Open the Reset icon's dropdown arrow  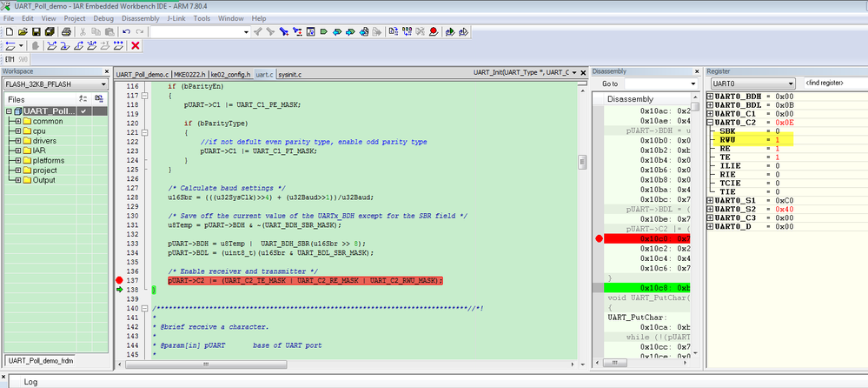coord(21,45)
